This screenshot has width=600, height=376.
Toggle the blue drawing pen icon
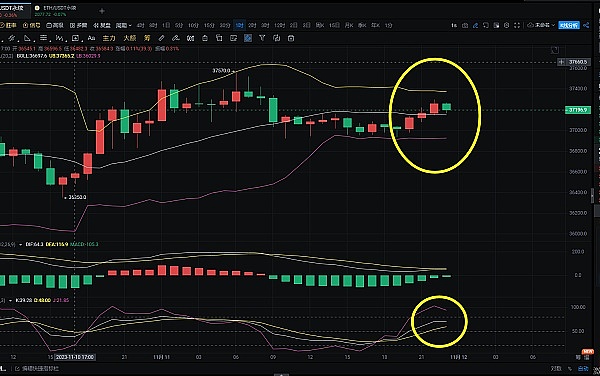(x=475, y=25)
